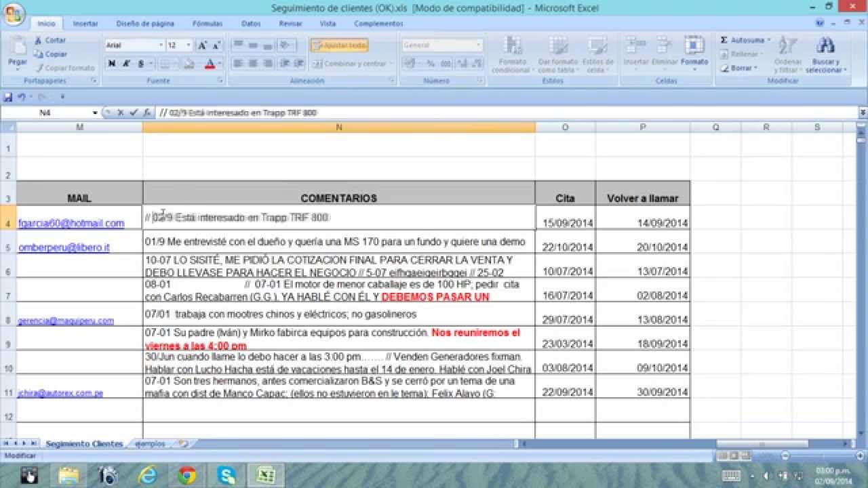Click the insert function fx button
The image size is (868, 488).
pyautogui.click(x=146, y=113)
